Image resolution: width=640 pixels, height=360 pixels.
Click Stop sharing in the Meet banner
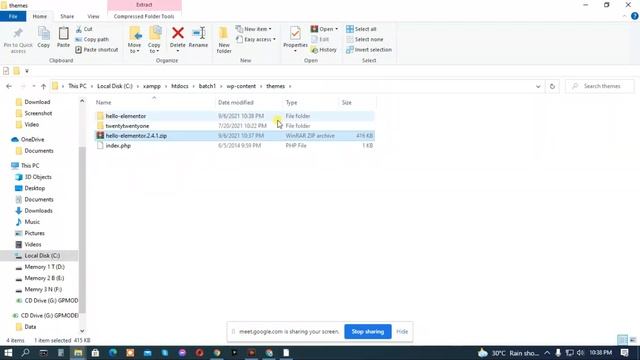pyautogui.click(x=368, y=331)
